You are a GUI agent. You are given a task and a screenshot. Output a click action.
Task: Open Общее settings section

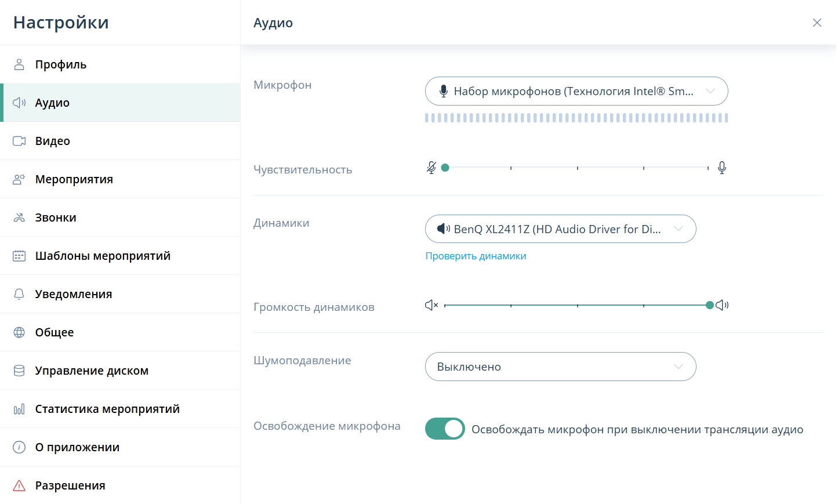click(x=120, y=332)
